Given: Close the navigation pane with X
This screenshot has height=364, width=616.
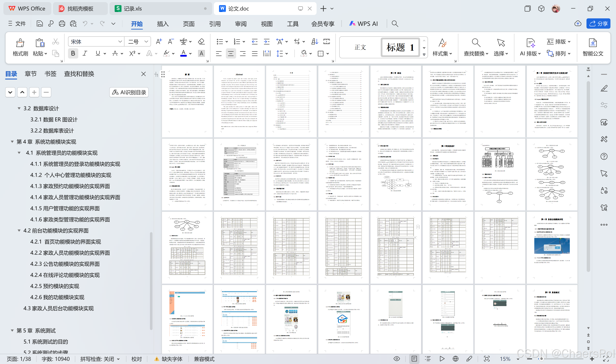Looking at the screenshot, I should pos(144,74).
